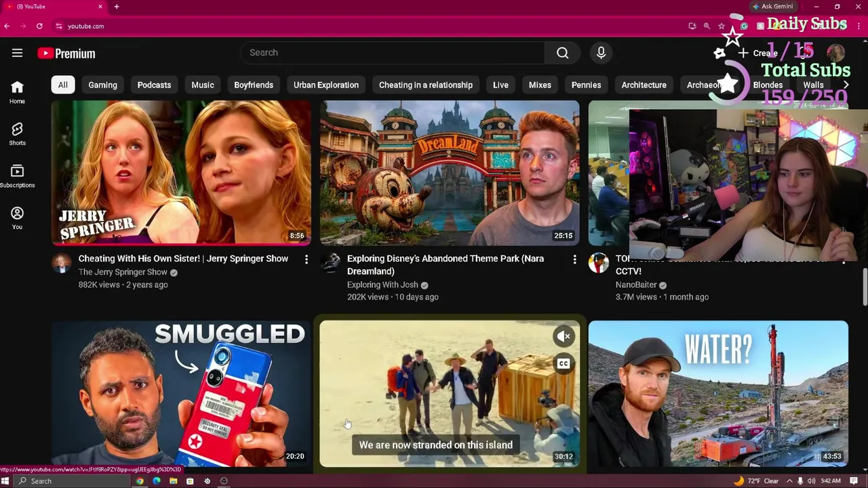Open Subscriptions in the sidebar

[17, 176]
